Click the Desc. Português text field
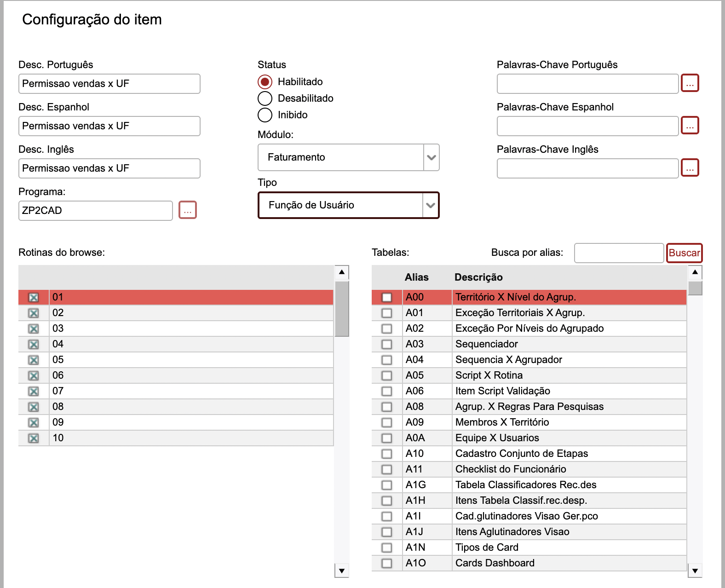Screen dimensions: 725x588 109,84
